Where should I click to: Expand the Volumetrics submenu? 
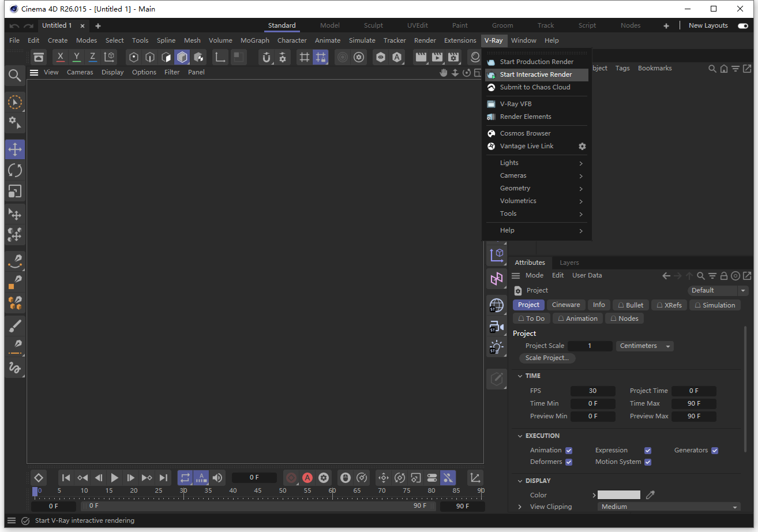pos(536,201)
